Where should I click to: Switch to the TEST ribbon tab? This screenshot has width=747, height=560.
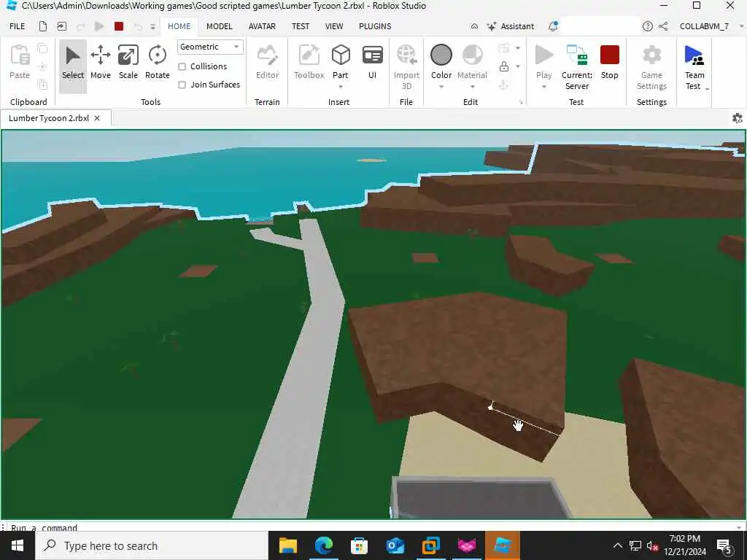tap(301, 26)
